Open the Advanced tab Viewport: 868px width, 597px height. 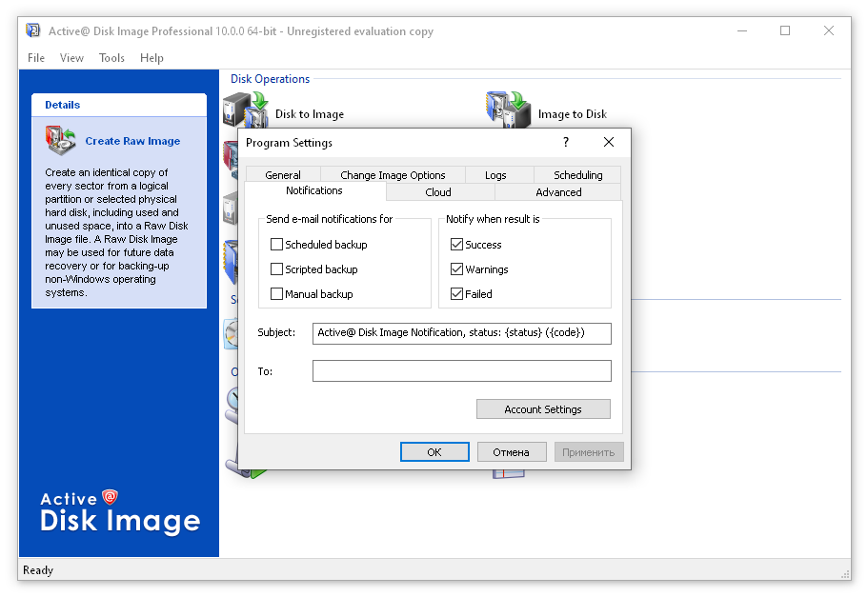tap(558, 192)
